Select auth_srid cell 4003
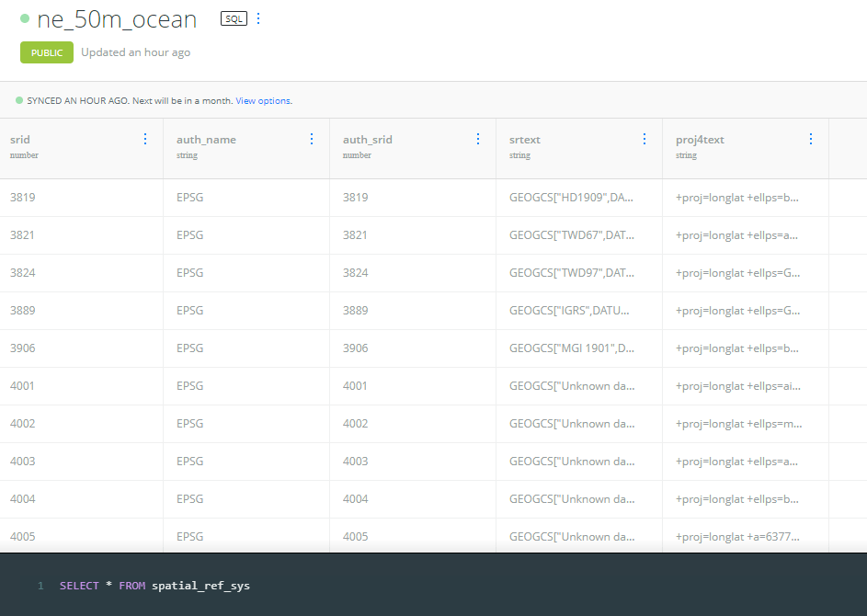The height and width of the screenshot is (616, 867). tap(413, 461)
